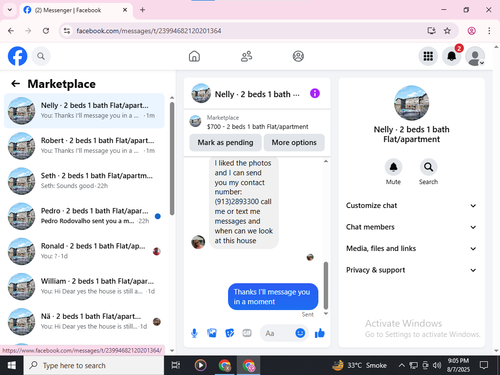Open the Windows notification center icon

coord(484,365)
